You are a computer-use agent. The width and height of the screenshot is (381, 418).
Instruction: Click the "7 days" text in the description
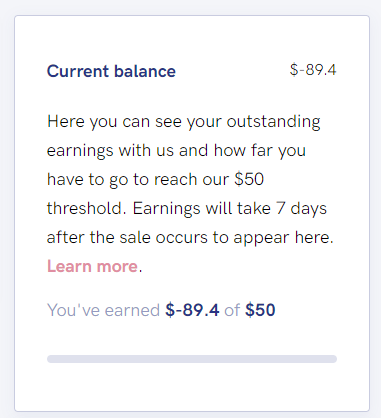pos(301,209)
